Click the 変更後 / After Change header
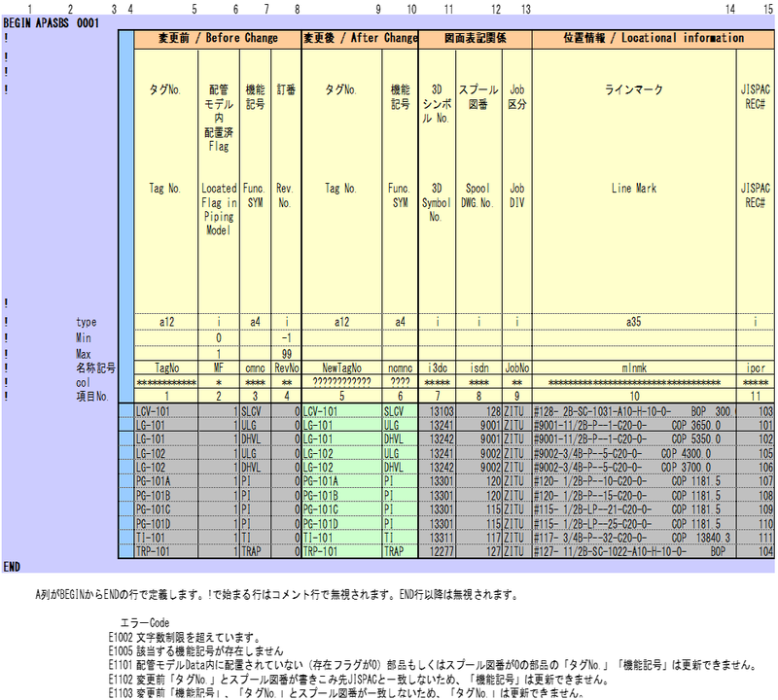778x700 pixels. tap(360, 38)
